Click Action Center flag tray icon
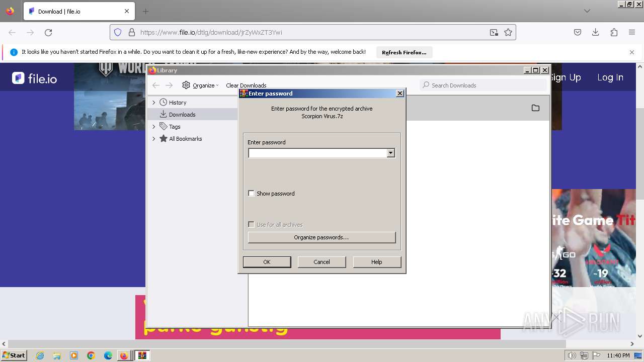644x362 pixels. click(596, 355)
